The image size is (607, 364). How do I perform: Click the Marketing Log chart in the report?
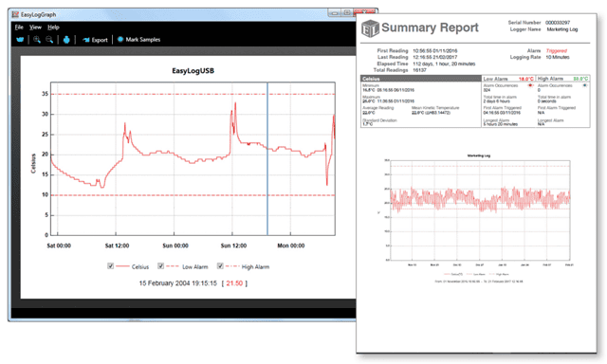pos(479,210)
